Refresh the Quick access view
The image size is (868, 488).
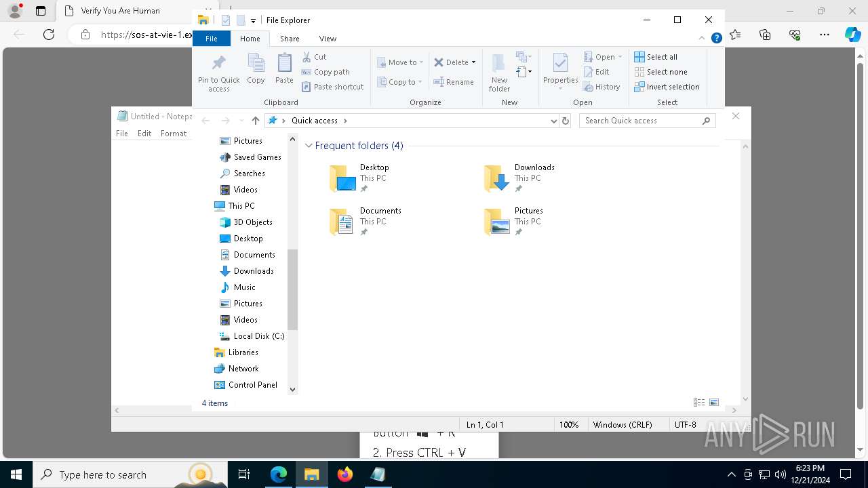(566, 121)
